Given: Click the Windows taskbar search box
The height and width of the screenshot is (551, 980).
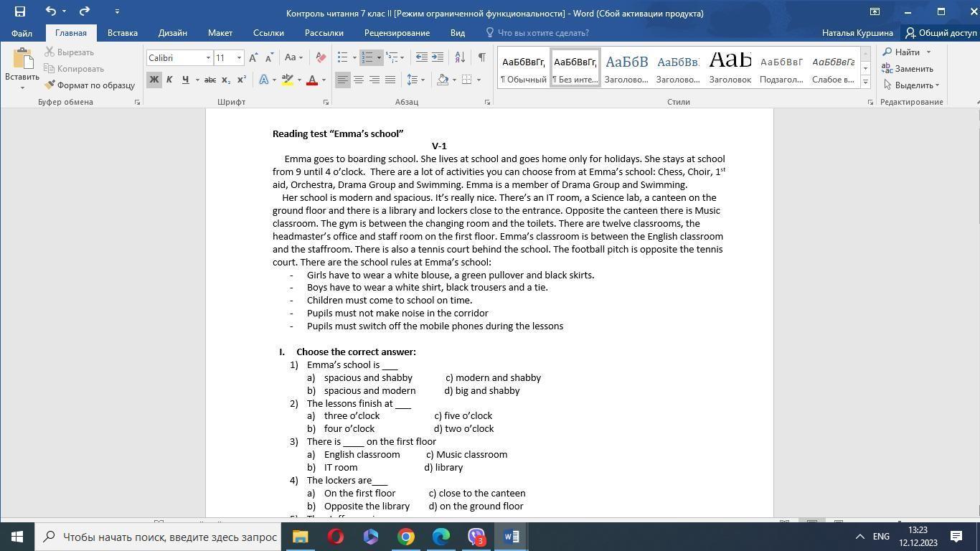Looking at the screenshot, I should click(x=158, y=537).
